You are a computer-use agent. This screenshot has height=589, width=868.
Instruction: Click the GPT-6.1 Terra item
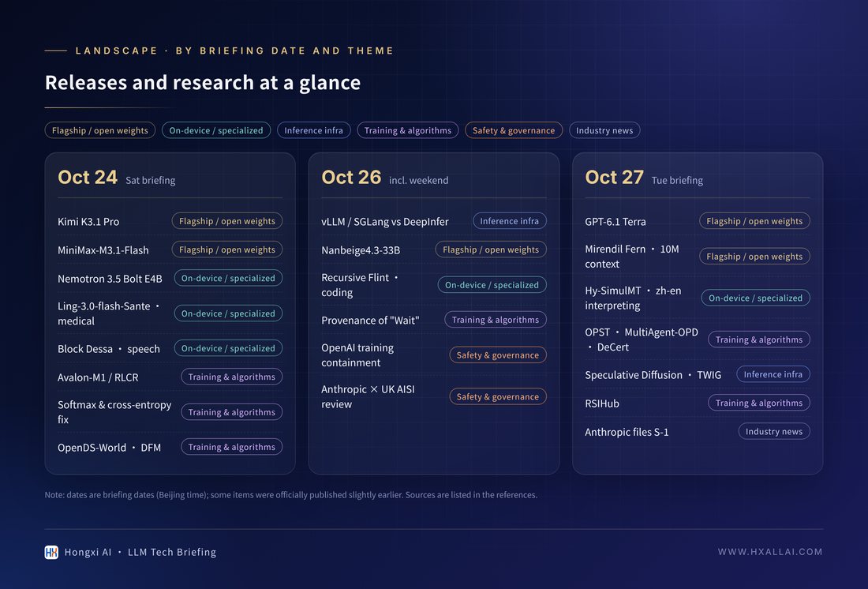[x=615, y=221]
